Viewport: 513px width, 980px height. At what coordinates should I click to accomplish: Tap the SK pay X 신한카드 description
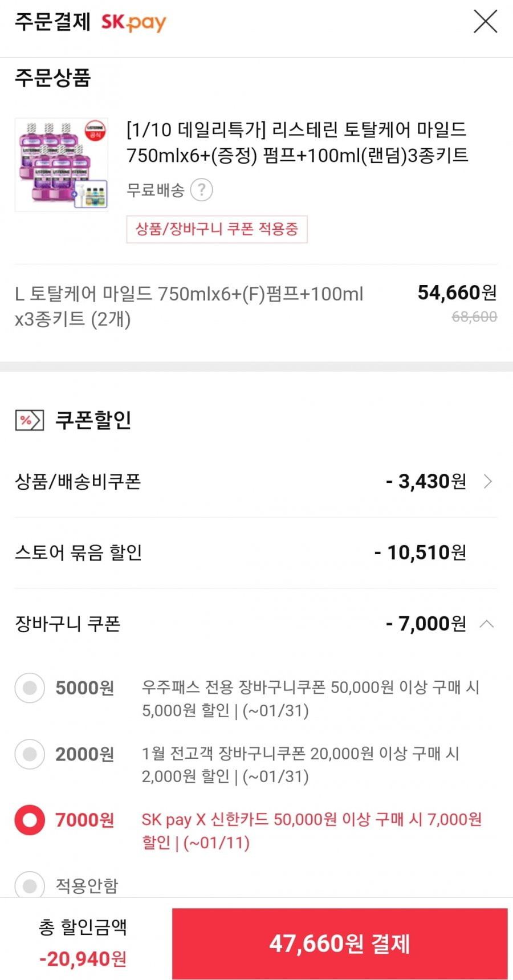[312, 831]
